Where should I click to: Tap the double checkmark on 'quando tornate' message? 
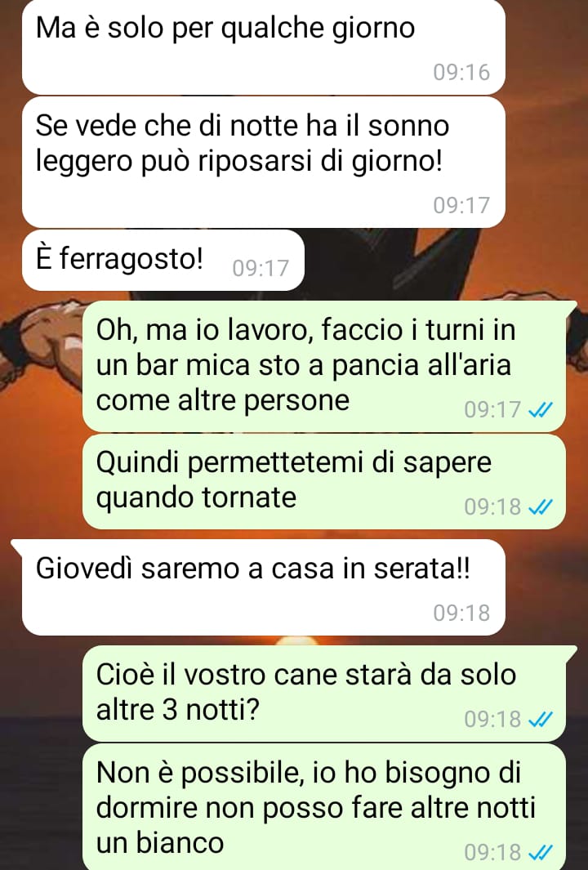[541, 507]
